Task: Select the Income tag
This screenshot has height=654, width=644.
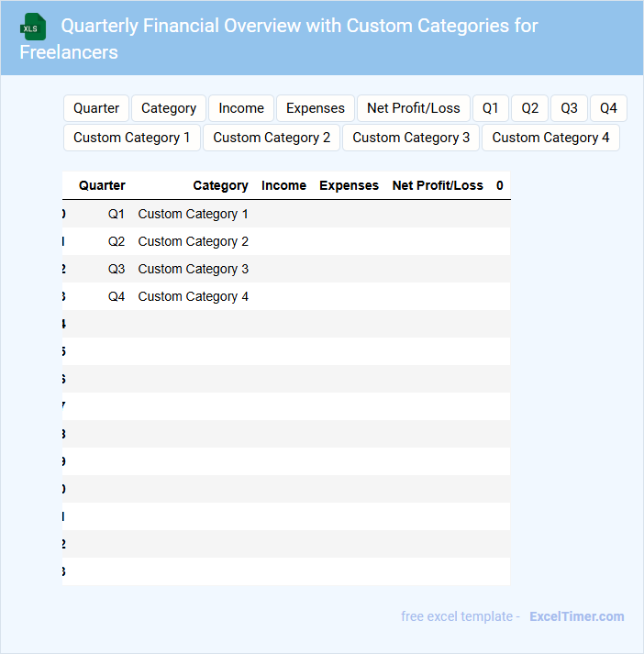Action: pos(241,108)
